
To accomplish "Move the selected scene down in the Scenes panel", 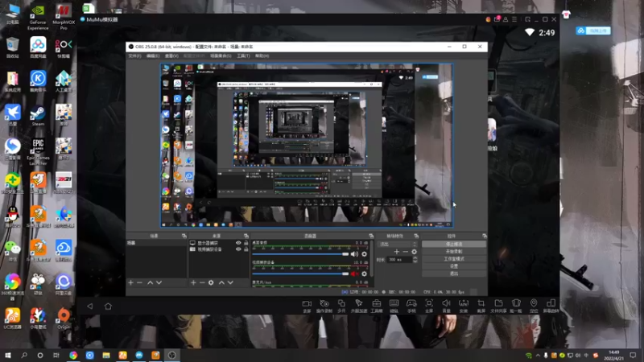I will pos(159,283).
